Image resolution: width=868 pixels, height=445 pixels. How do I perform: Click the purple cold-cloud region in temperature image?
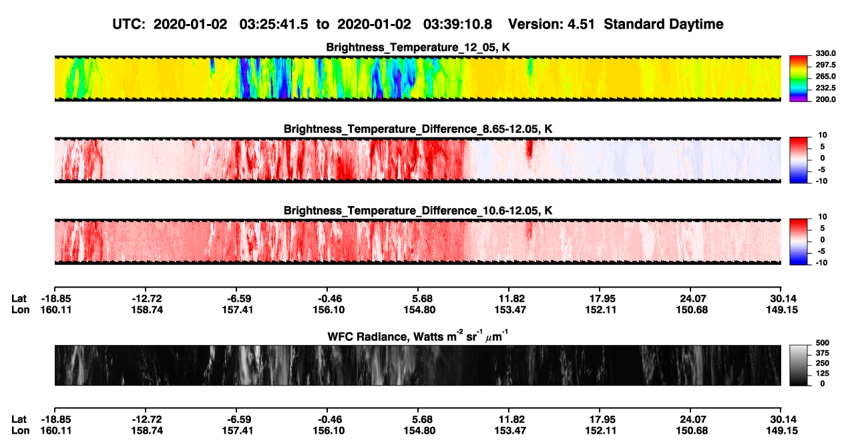tap(245, 83)
